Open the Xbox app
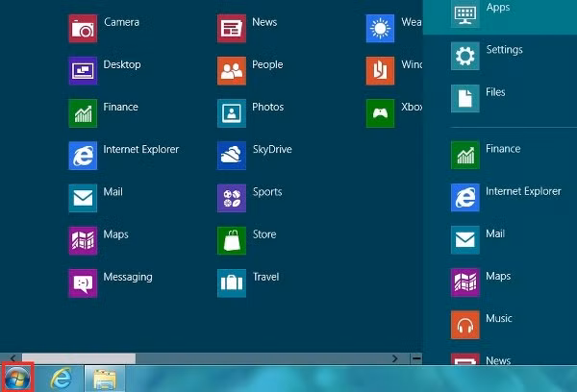Image resolution: width=577 pixels, height=392 pixels. coord(381,113)
